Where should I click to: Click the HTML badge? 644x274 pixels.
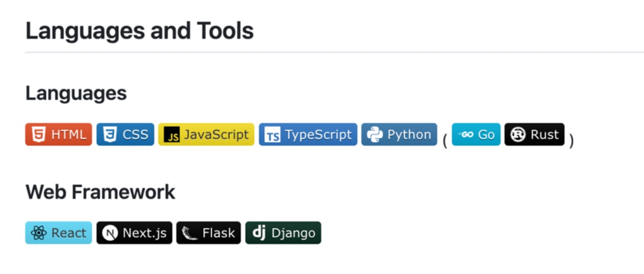[x=58, y=135]
